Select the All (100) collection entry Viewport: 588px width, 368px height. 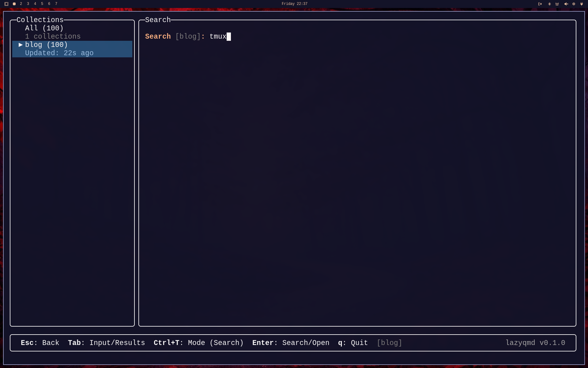(44, 28)
